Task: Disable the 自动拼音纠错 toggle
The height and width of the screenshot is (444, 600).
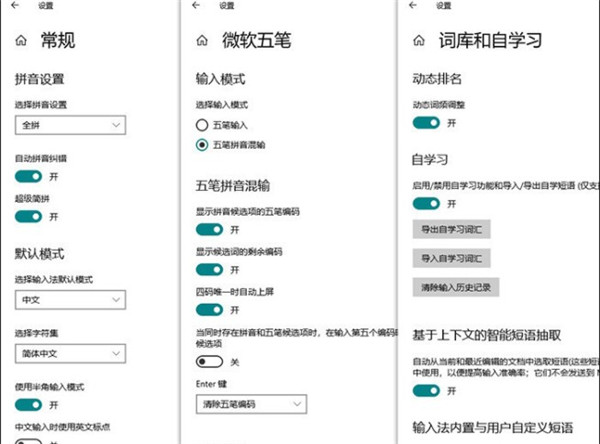Action: [29, 176]
